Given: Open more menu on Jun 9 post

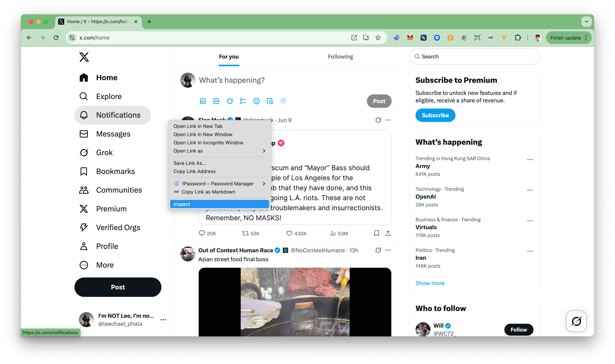Looking at the screenshot, I should pyautogui.click(x=388, y=120).
